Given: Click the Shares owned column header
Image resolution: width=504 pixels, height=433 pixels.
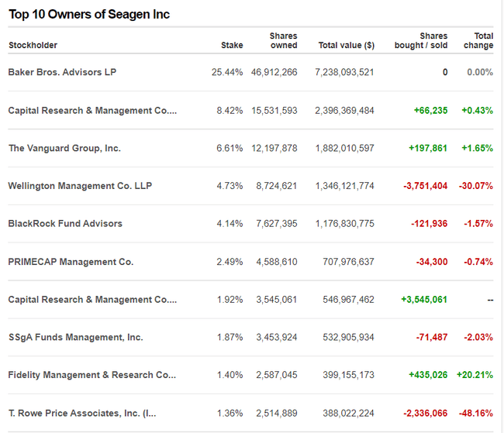Looking at the screenshot, I should (283, 40).
